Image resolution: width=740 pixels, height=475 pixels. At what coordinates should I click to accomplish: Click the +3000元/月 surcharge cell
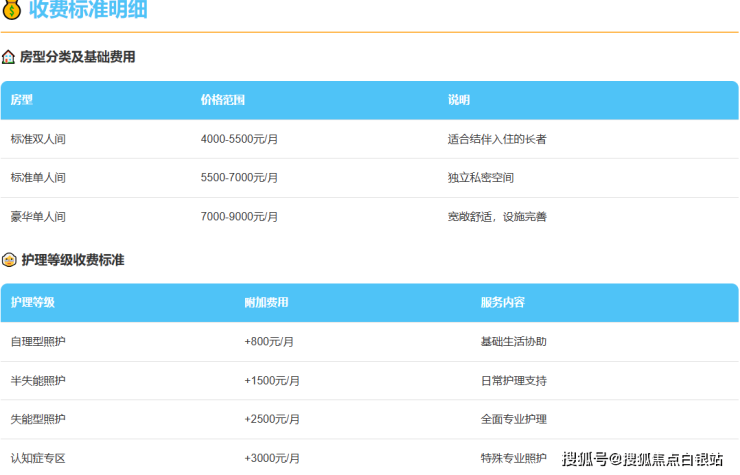pyautogui.click(x=272, y=458)
